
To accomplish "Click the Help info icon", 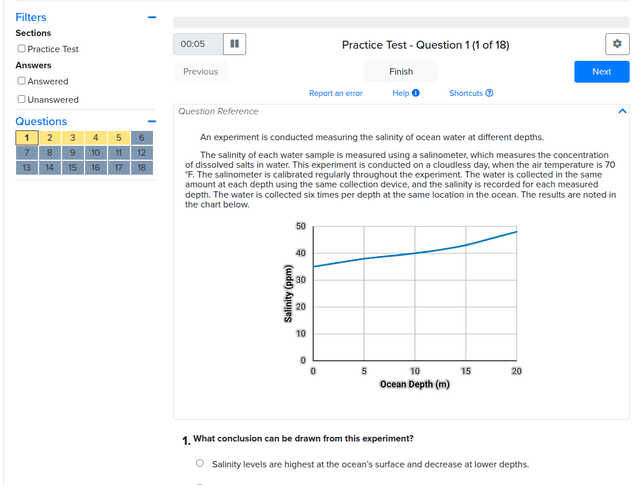I will [x=415, y=93].
